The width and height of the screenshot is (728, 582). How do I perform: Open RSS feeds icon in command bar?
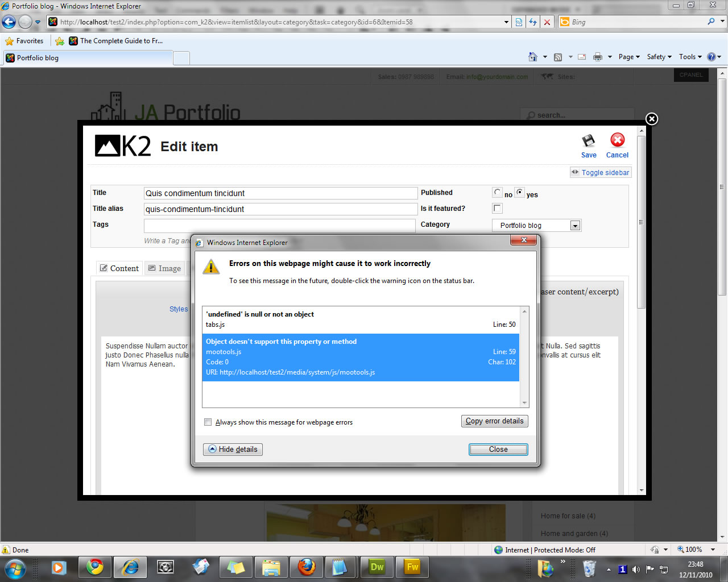pyautogui.click(x=558, y=57)
